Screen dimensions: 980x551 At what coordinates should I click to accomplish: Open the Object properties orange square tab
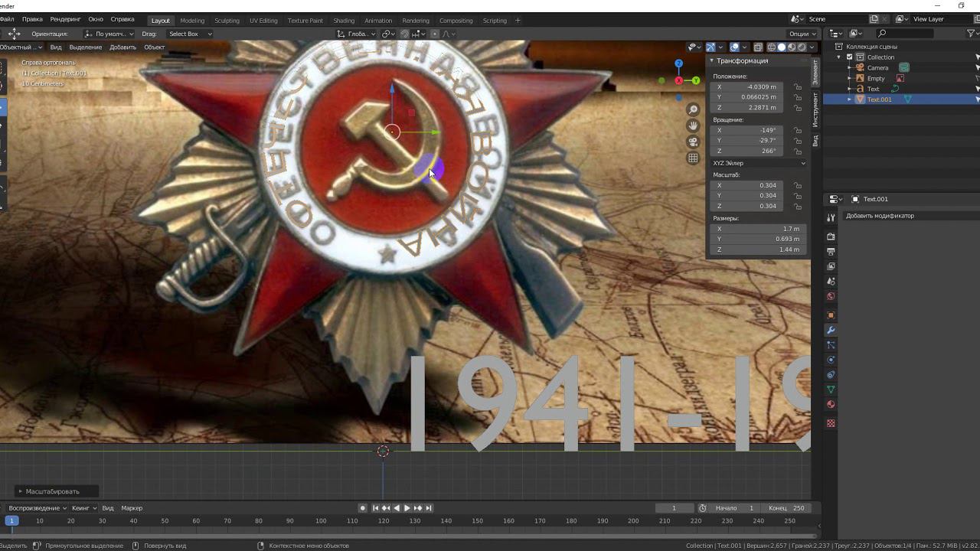831,315
